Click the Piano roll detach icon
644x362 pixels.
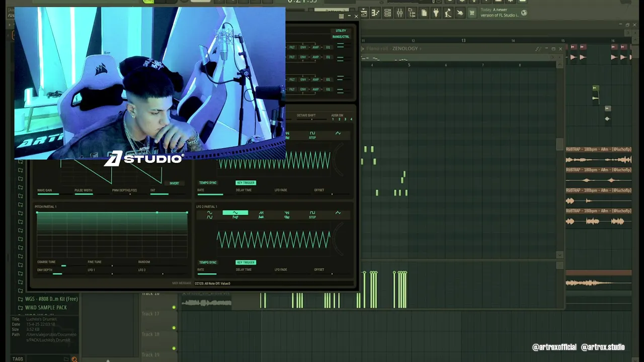click(x=538, y=49)
